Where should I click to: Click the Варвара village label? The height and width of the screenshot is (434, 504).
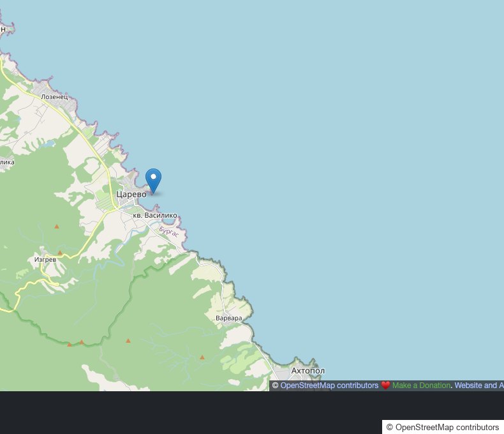point(229,318)
